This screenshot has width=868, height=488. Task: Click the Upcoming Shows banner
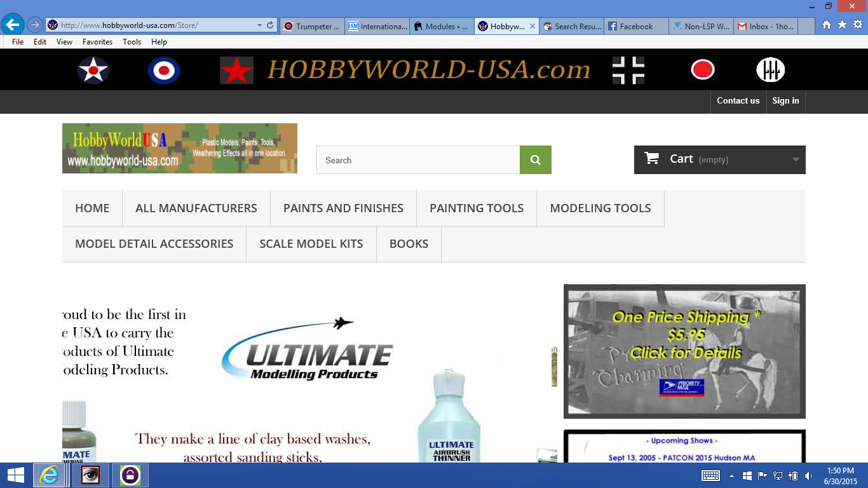684,447
